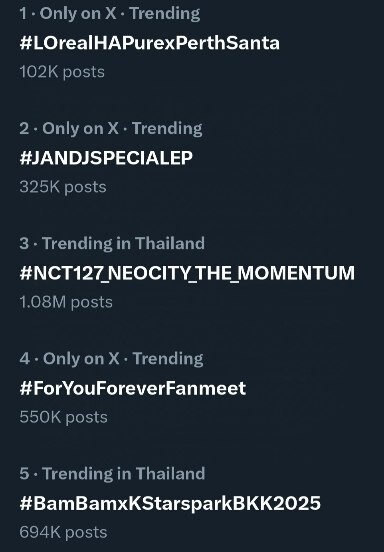Open the #BamBamxKStarsparkBKK2025 trend
384x552 pixels.
(x=170, y=503)
